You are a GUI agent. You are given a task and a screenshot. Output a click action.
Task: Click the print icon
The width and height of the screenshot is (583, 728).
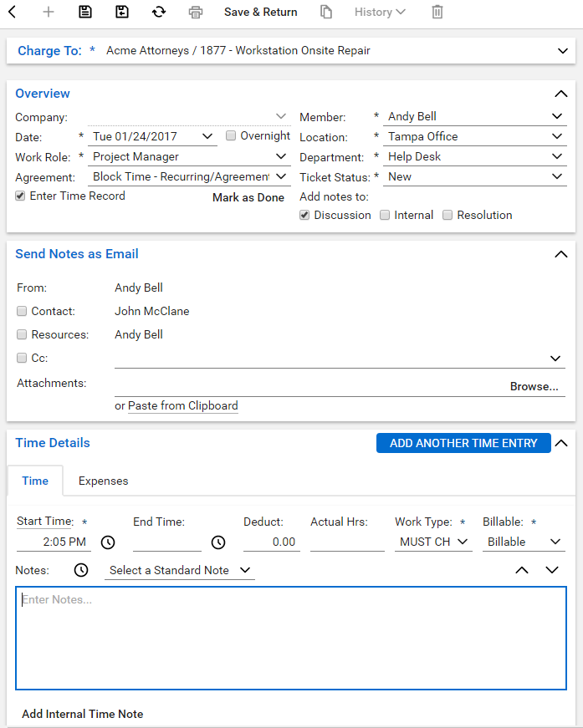coord(196,12)
